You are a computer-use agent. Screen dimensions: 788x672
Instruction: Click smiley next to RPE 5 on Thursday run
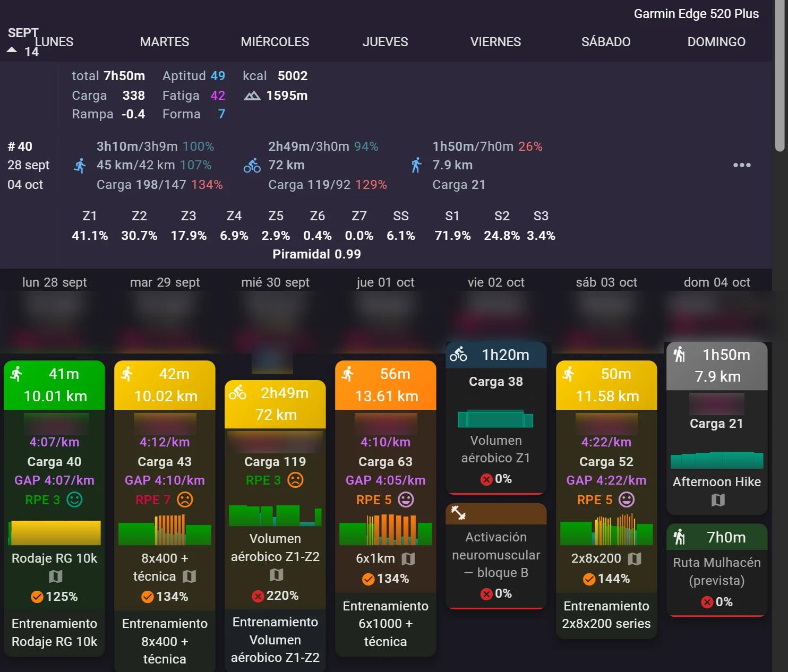click(406, 499)
